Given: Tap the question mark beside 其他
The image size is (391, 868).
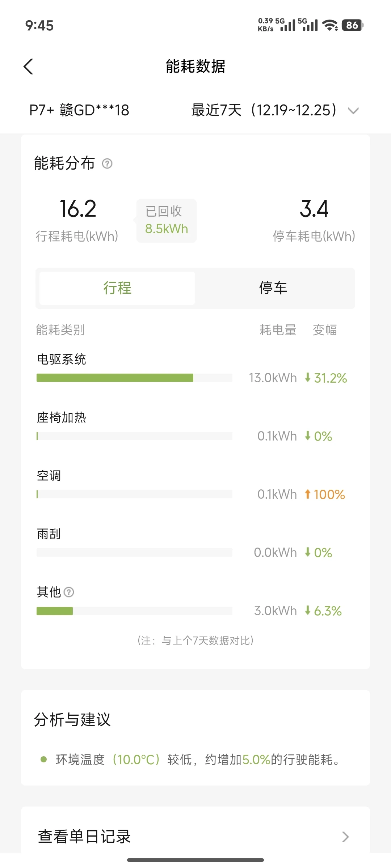Looking at the screenshot, I should [69, 592].
